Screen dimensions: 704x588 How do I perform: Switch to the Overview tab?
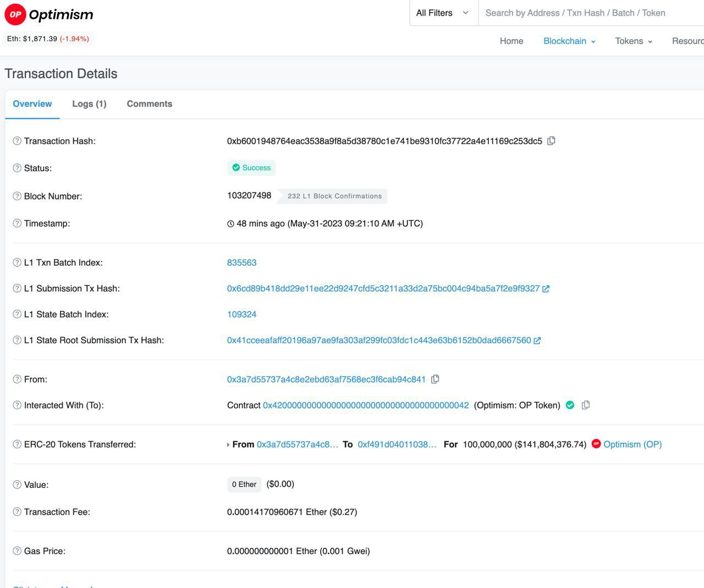point(32,103)
